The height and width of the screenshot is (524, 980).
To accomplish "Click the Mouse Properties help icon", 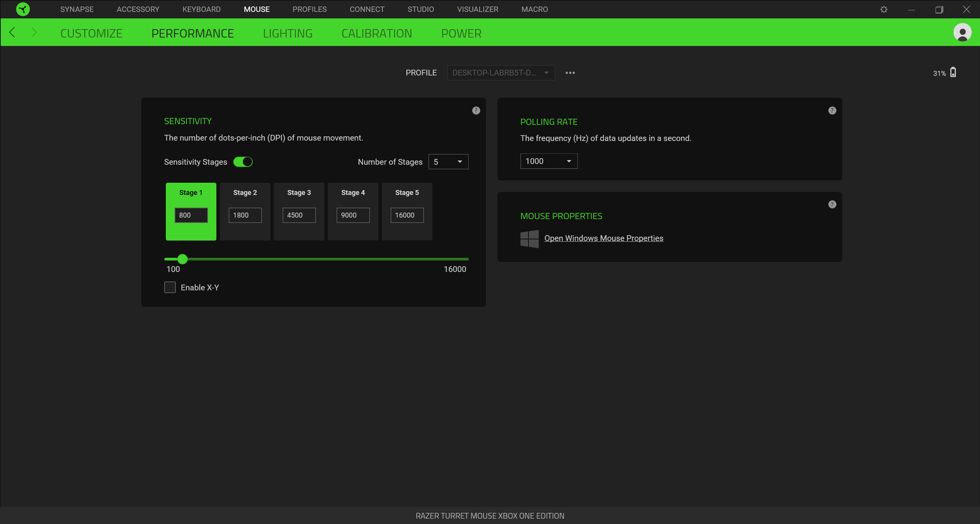I will coord(832,205).
